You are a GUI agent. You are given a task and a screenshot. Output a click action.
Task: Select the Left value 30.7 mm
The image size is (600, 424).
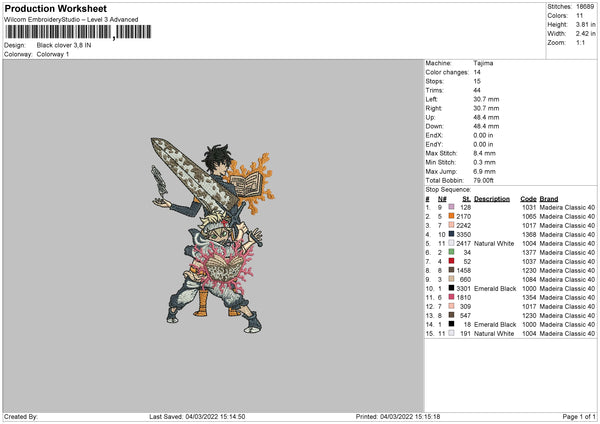coord(486,99)
